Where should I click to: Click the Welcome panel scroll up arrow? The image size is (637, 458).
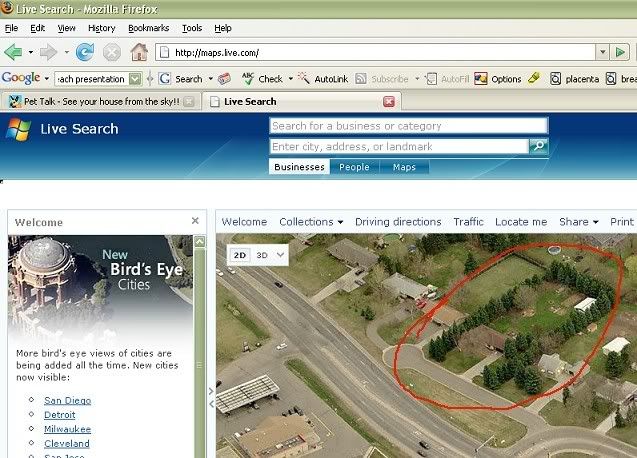199,241
